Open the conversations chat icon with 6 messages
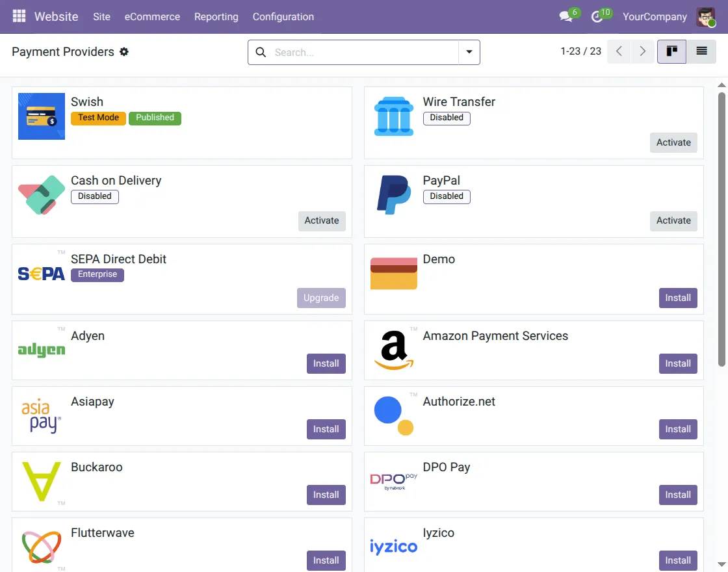 pyautogui.click(x=566, y=17)
